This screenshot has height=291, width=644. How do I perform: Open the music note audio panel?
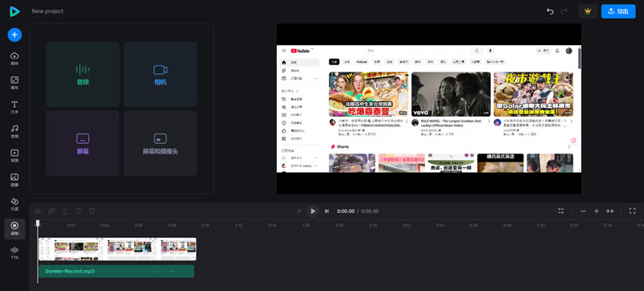click(x=14, y=131)
